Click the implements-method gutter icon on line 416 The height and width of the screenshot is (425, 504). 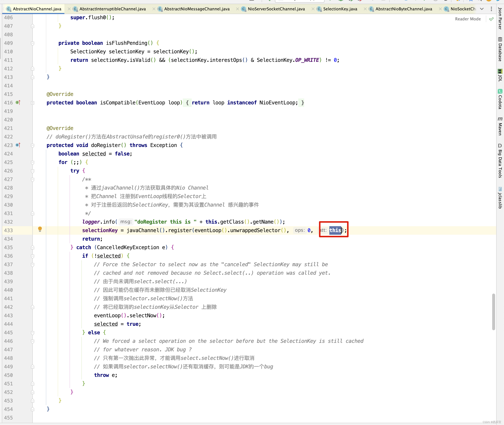point(18,103)
